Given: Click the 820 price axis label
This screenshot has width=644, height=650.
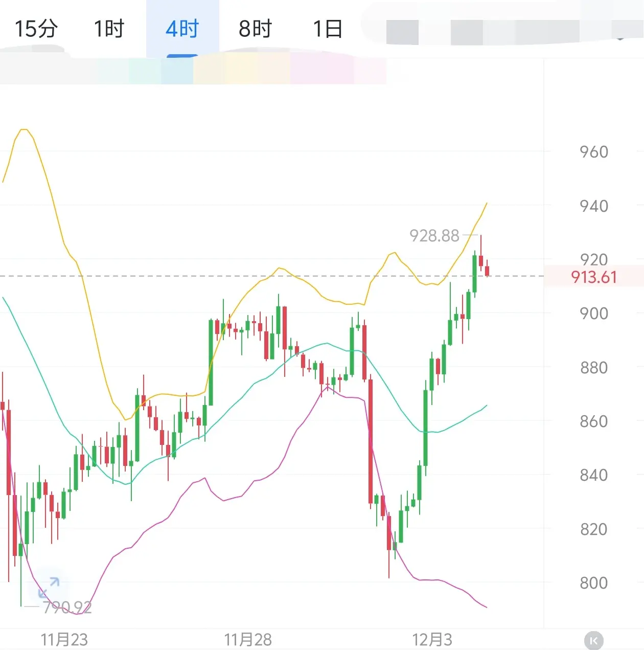Looking at the screenshot, I should coord(594,529).
